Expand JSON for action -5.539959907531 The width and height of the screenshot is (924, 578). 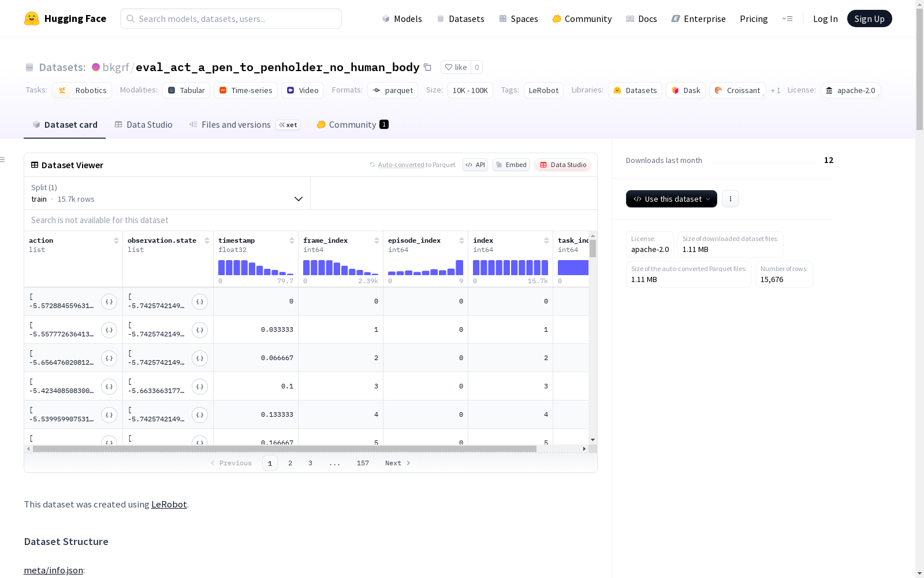click(x=109, y=415)
